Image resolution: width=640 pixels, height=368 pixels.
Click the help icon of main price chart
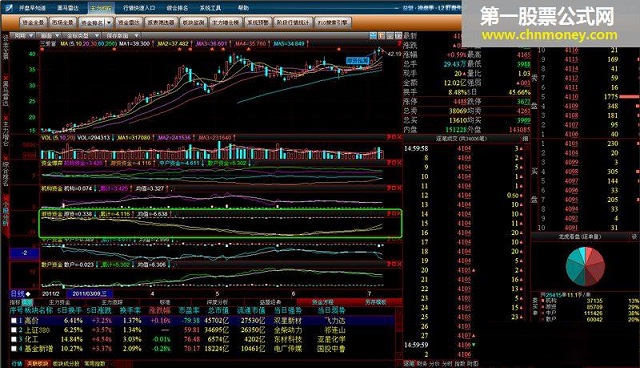point(399,43)
